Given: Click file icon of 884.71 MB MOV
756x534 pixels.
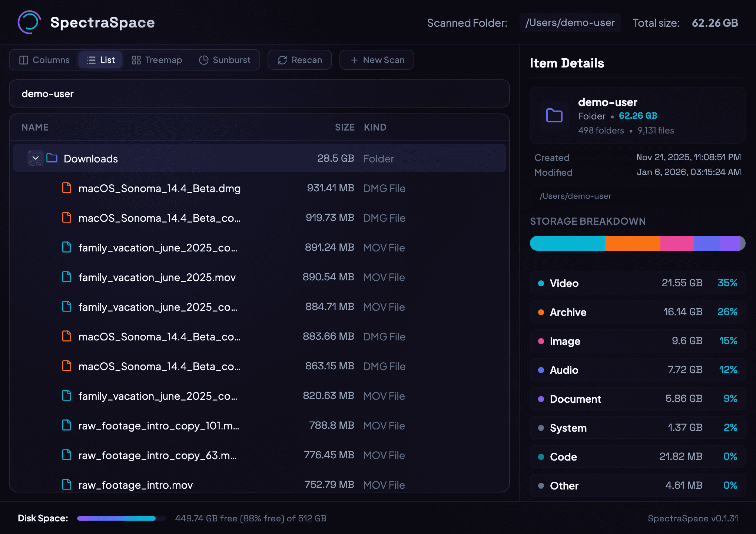Looking at the screenshot, I should point(67,307).
